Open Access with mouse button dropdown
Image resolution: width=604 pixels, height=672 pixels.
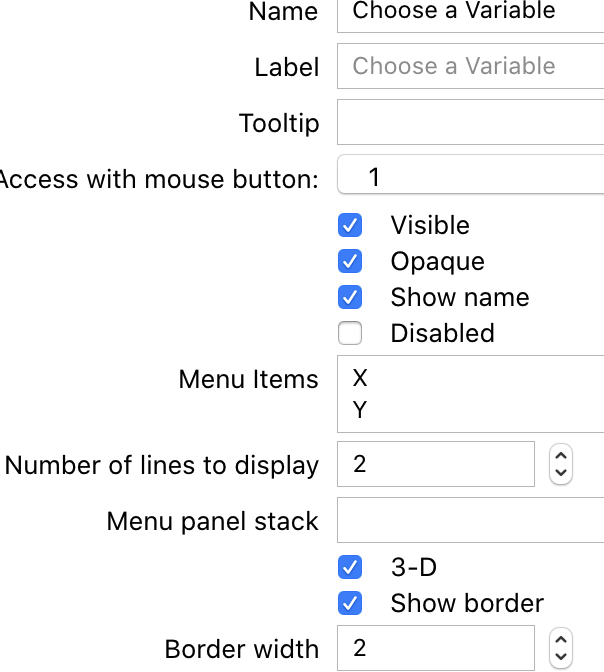470,178
